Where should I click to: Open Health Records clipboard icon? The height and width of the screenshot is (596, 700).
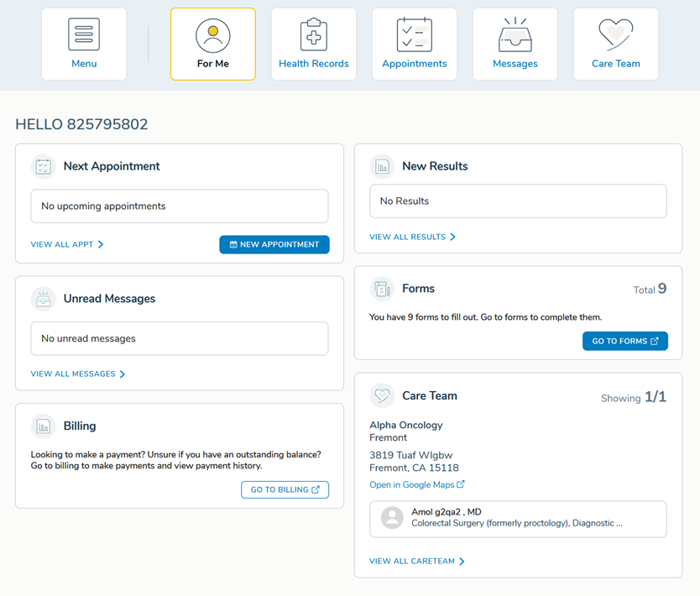pos(314,35)
